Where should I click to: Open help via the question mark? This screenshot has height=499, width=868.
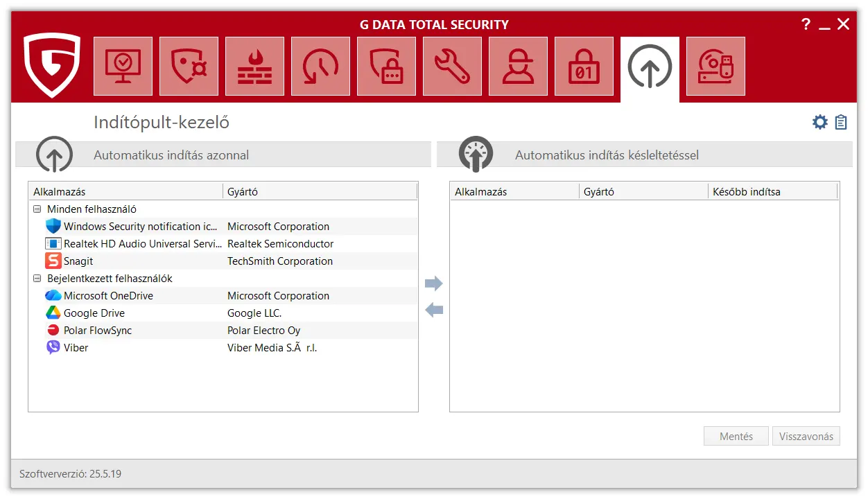click(x=806, y=24)
